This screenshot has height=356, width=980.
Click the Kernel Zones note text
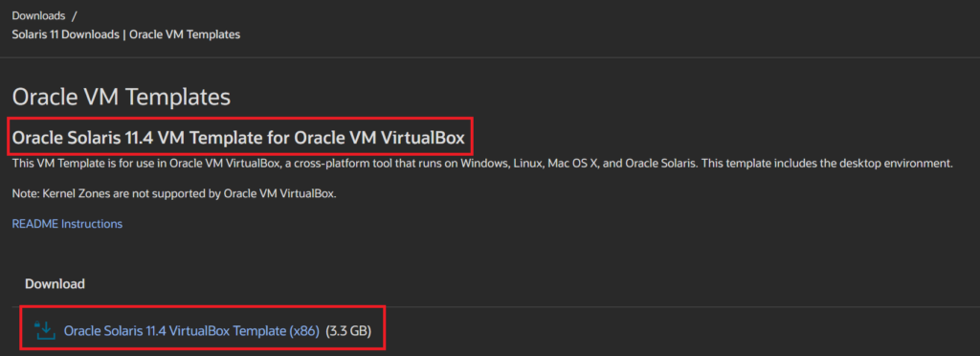coord(174,193)
